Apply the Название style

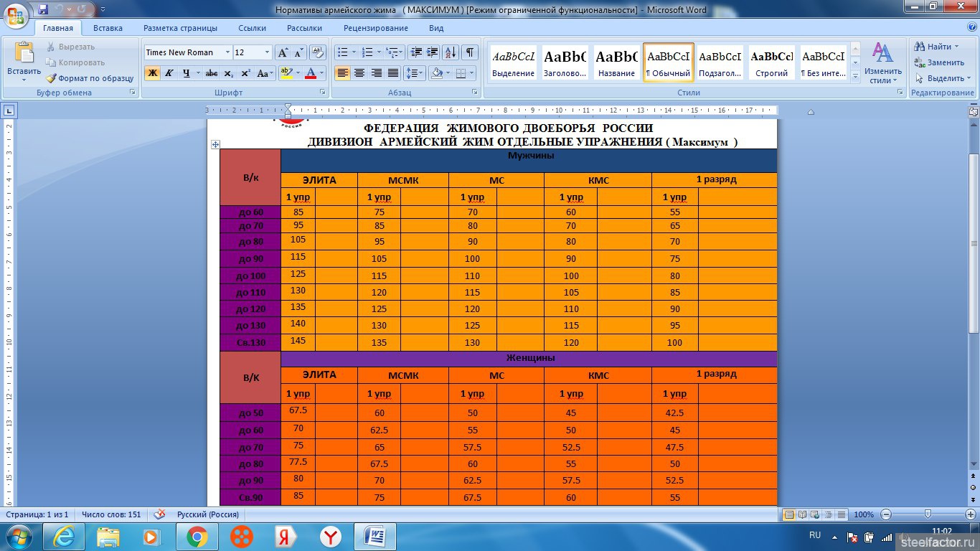(x=617, y=62)
